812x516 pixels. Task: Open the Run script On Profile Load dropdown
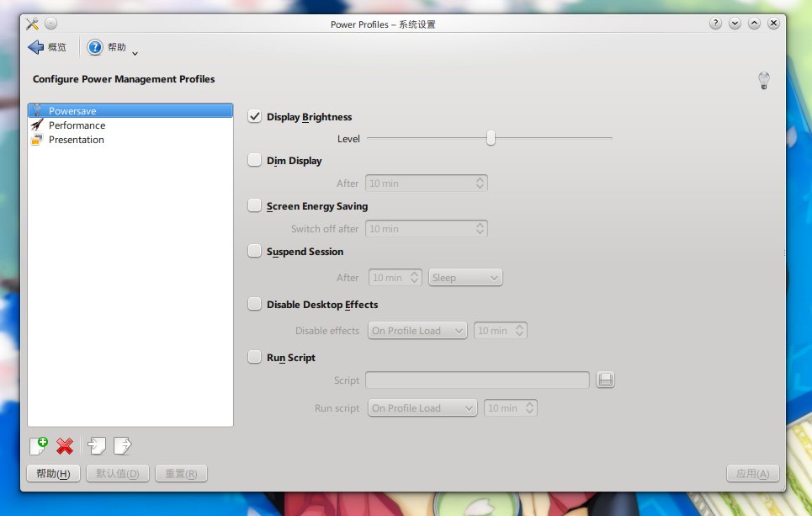coord(422,407)
